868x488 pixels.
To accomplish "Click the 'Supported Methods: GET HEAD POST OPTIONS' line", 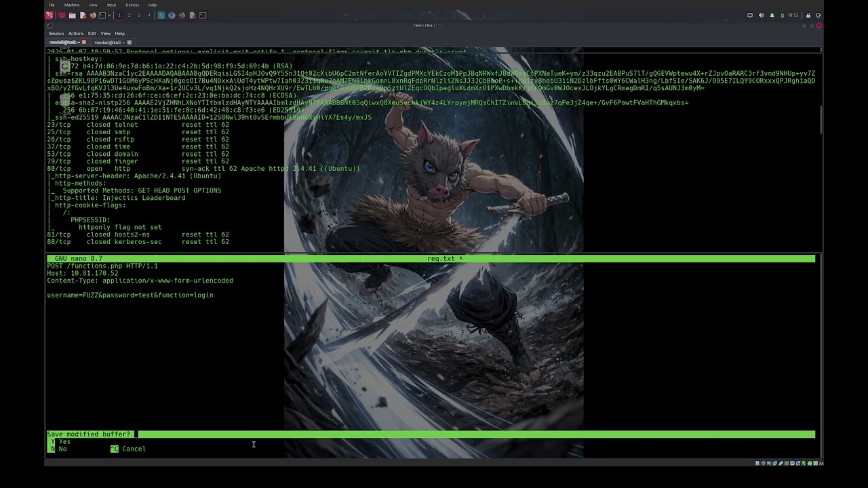I will click(134, 190).
